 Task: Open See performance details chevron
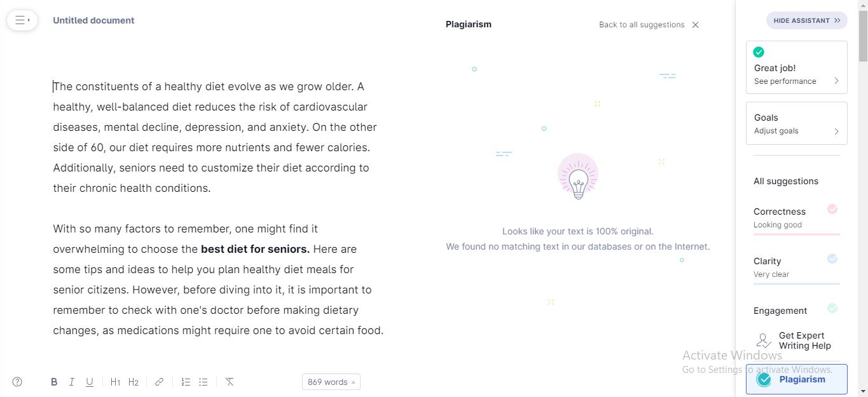pyautogui.click(x=836, y=81)
